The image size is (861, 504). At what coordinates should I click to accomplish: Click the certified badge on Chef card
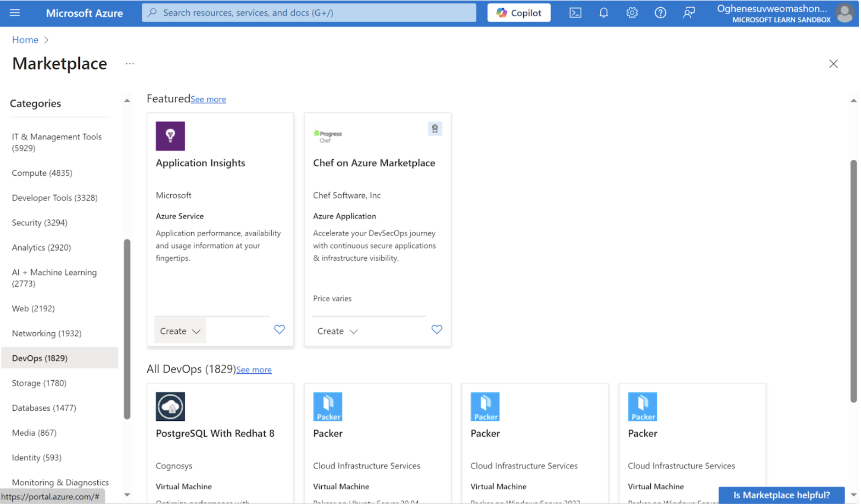[x=436, y=129]
